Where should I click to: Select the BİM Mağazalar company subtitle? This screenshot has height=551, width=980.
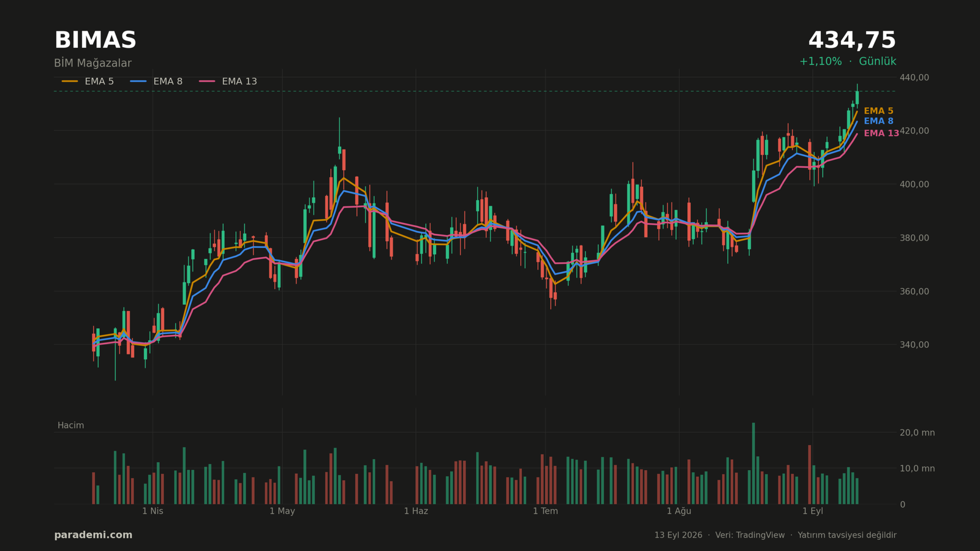[92, 63]
